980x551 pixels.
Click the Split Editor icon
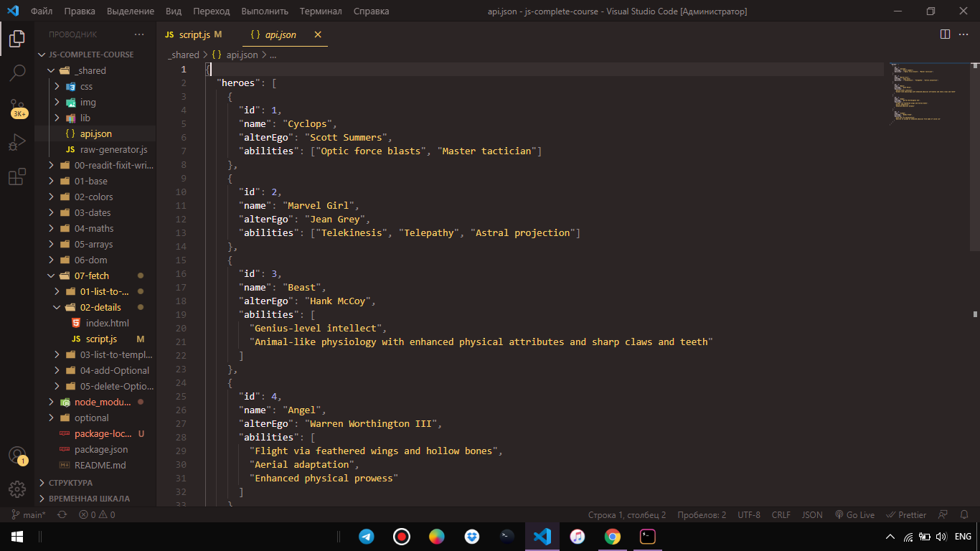[x=945, y=34]
